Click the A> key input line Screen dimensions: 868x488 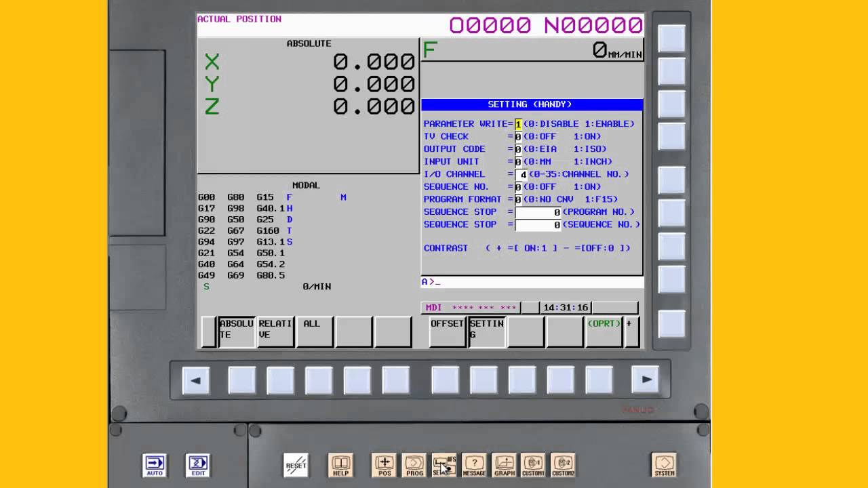pyautogui.click(x=532, y=282)
